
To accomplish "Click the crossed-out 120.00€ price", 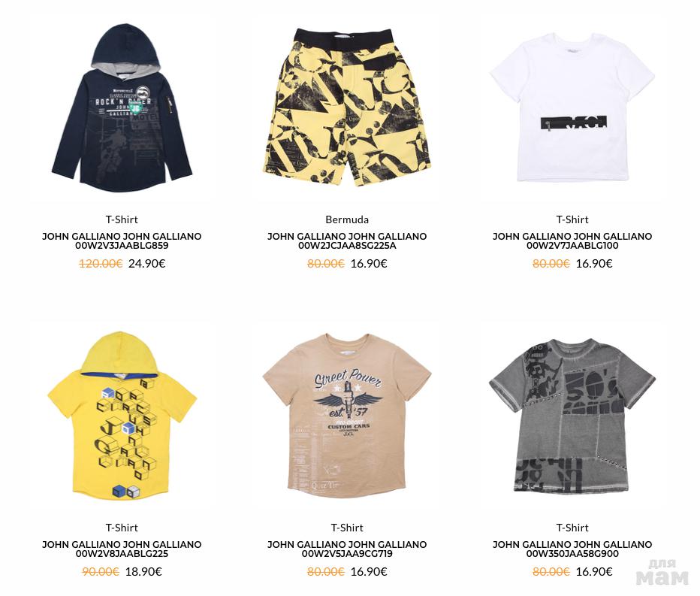I will point(101,264).
